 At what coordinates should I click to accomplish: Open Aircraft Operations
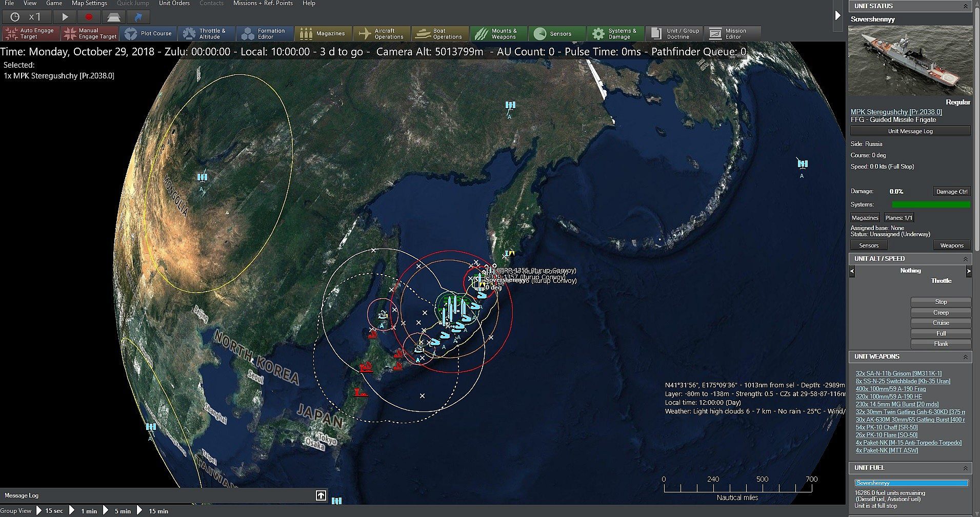point(382,34)
